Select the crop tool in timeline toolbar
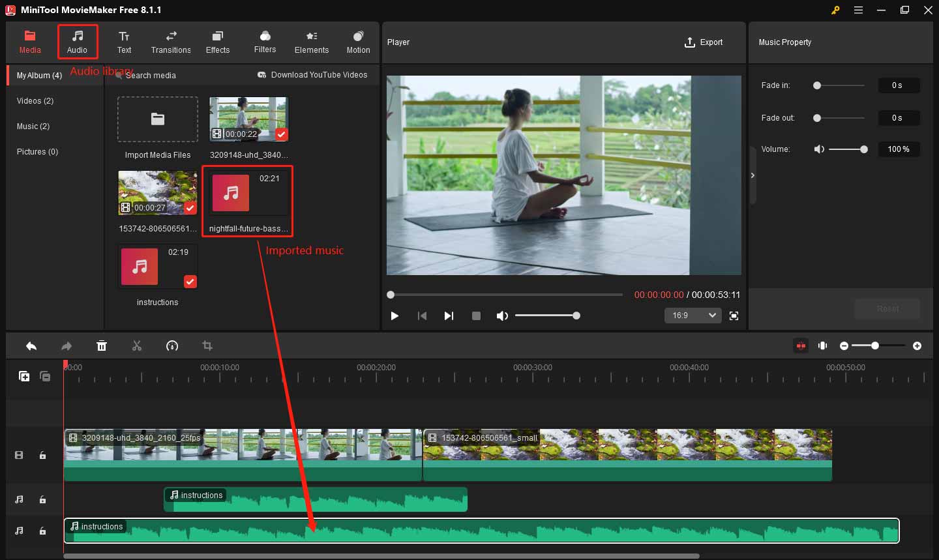Image resolution: width=939 pixels, height=560 pixels. 207,346
